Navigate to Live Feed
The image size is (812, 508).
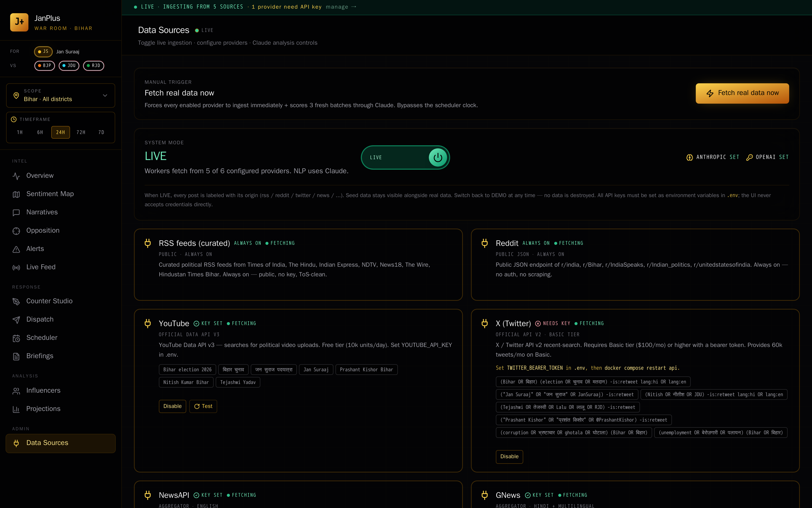61,267
